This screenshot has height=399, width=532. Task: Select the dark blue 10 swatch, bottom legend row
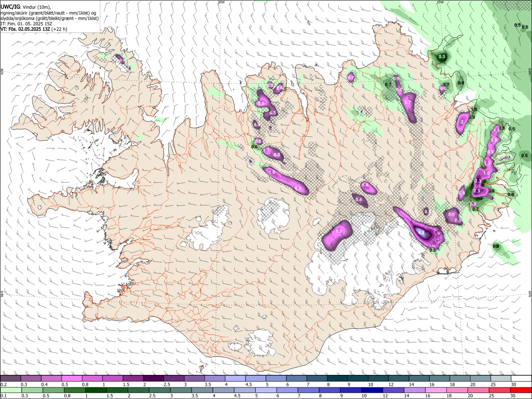[x=372, y=390]
